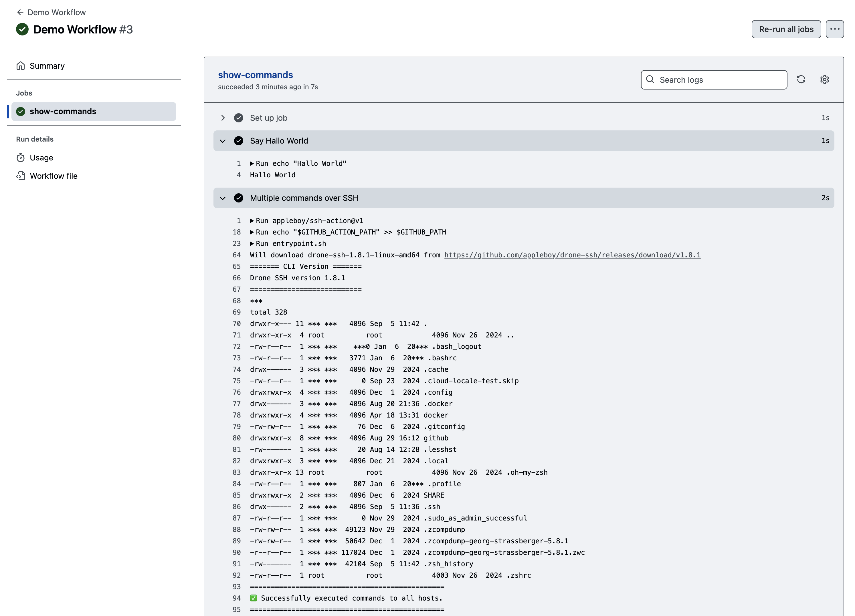This screenshot has width=855, height=616.
Task: Click the magnifier in the Search logs box
Action: 650,80
